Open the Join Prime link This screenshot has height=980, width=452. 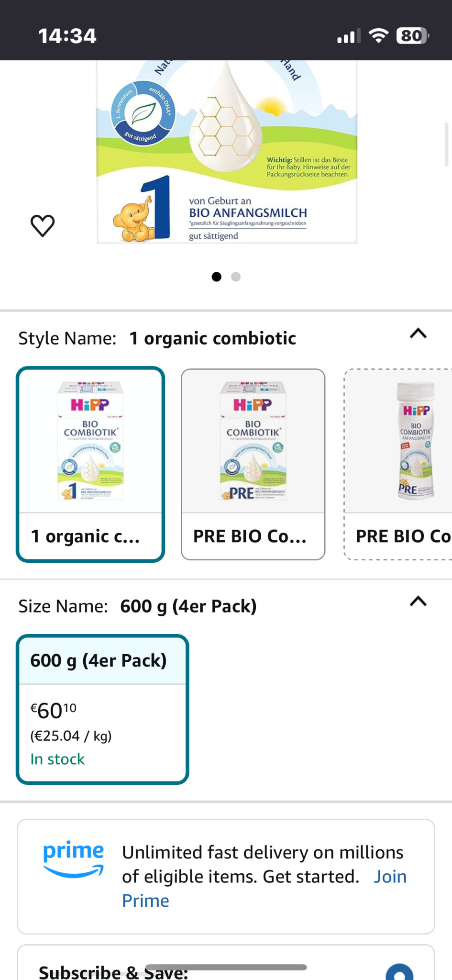(x=390, y=877)
